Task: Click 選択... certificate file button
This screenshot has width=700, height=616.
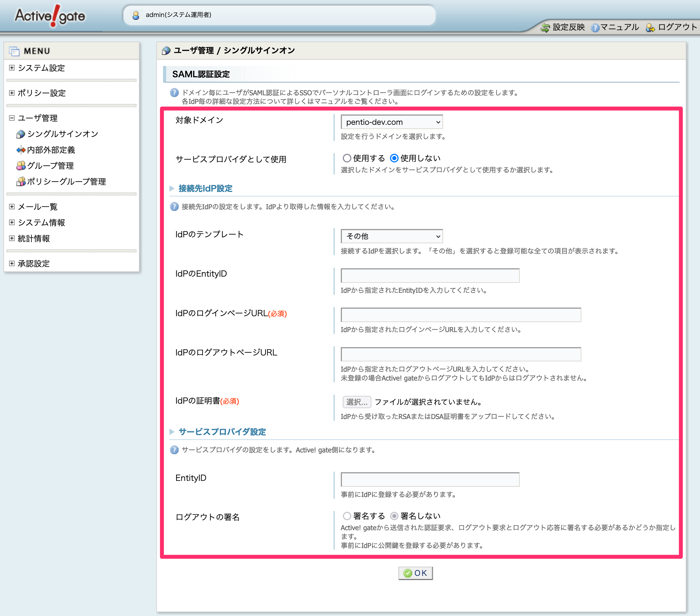Action: pos(357,402)
